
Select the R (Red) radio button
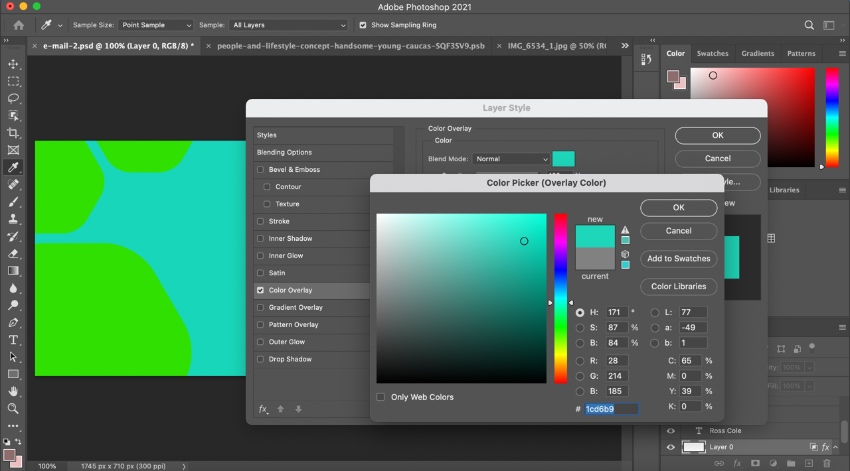click(580, 361)
